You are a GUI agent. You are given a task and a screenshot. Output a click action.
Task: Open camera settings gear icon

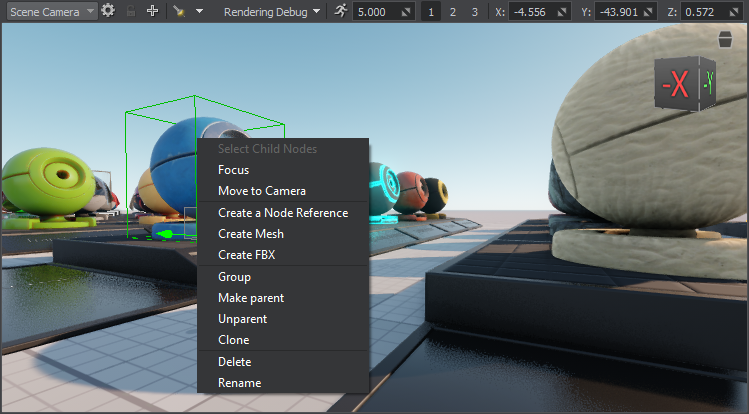click(108, 11)
